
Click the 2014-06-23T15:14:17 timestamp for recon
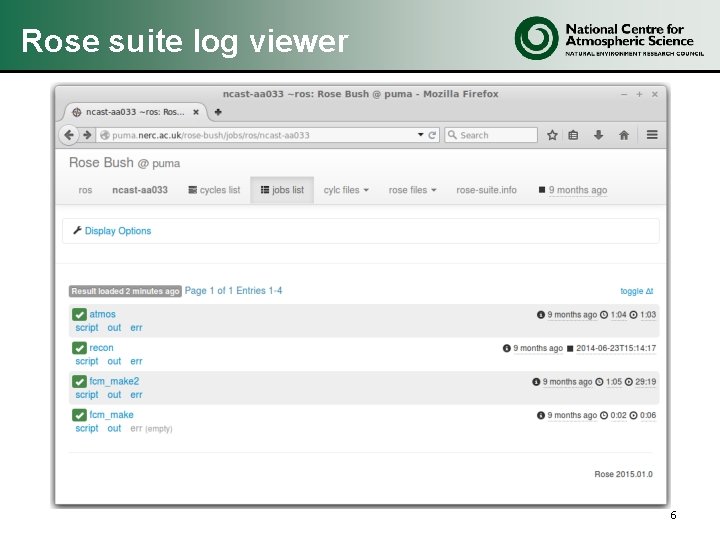coord(616,348)
